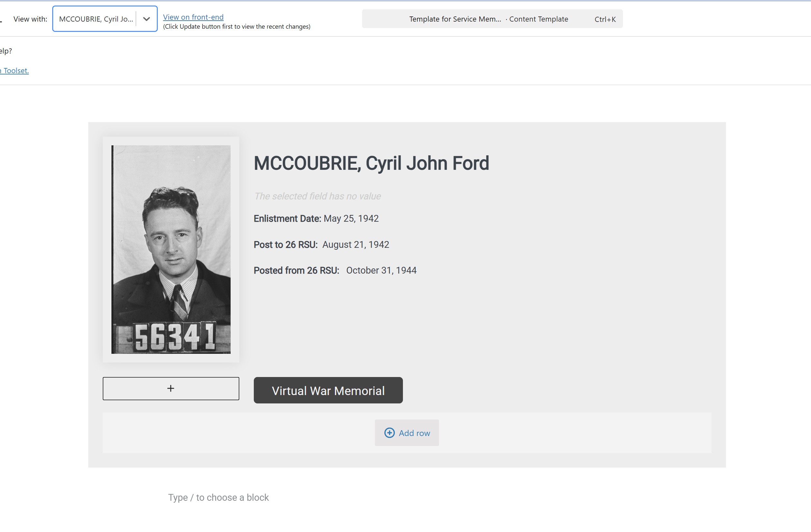This screenshot has width=811, height=532.
Task: Click the Ctrl+K shortcut label
Action: [x=605, y=19]
